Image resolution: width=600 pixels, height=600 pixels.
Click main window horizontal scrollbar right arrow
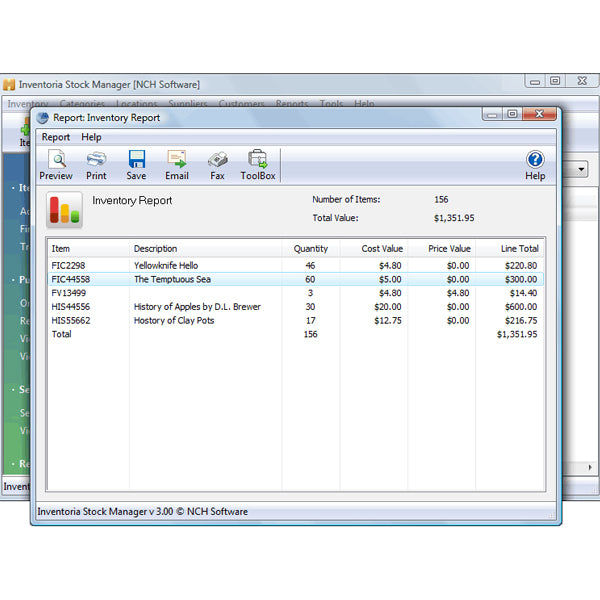tap(590, 467)
